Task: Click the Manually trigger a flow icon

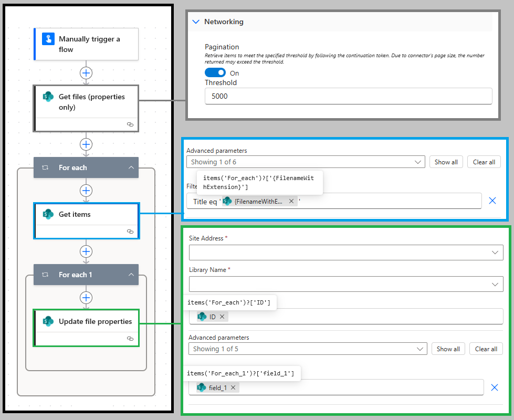Action: 48,39
